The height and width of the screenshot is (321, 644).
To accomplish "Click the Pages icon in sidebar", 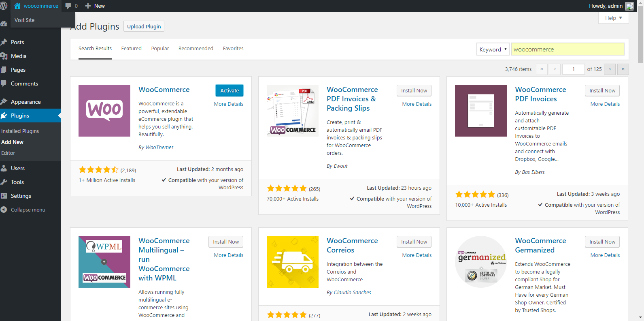I will [x=4, y=70].
